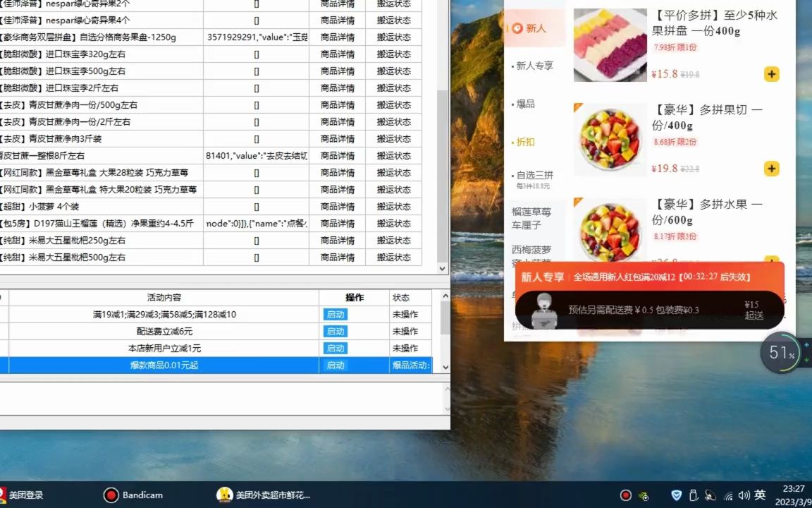Open 商品详情 for 小菠萝 4个装

(x=337, y=206)
